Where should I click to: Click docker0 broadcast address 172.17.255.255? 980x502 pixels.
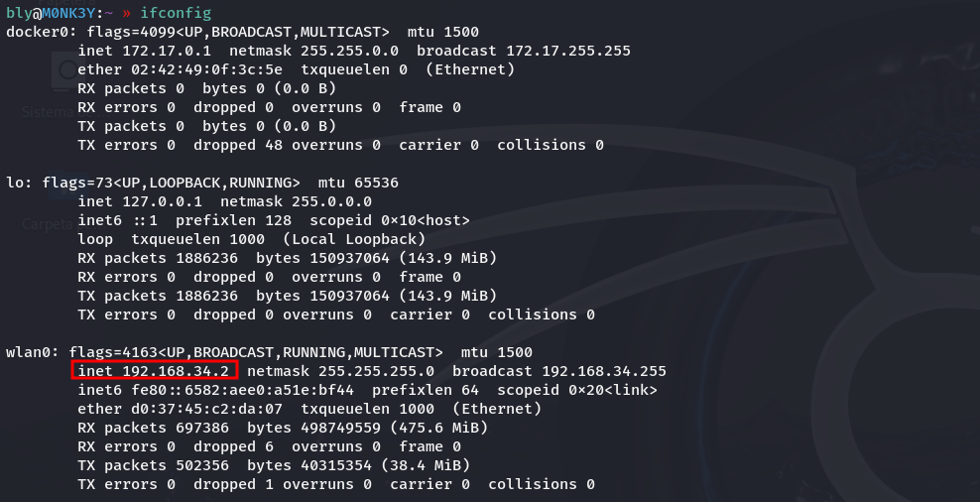[x=567, y=51]
